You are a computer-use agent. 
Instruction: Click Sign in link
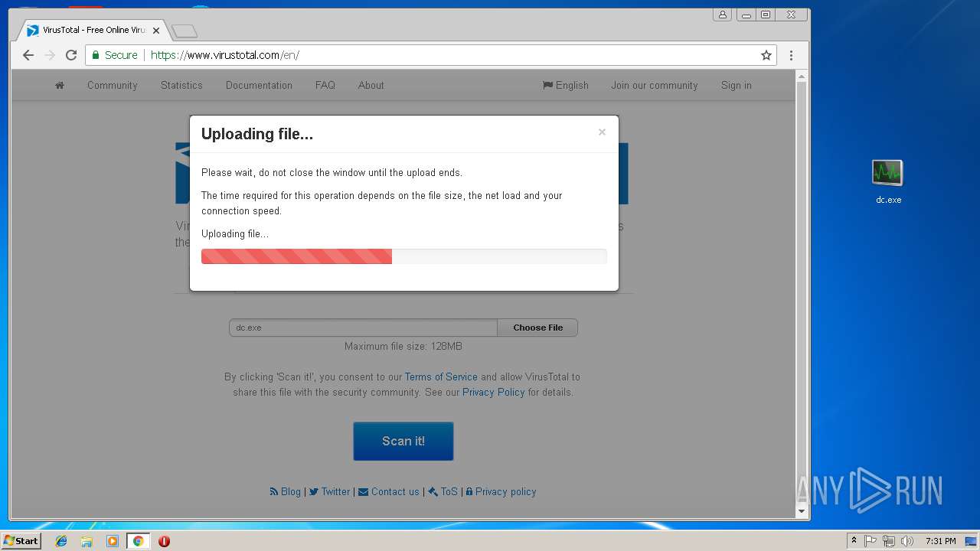point(737,85)
